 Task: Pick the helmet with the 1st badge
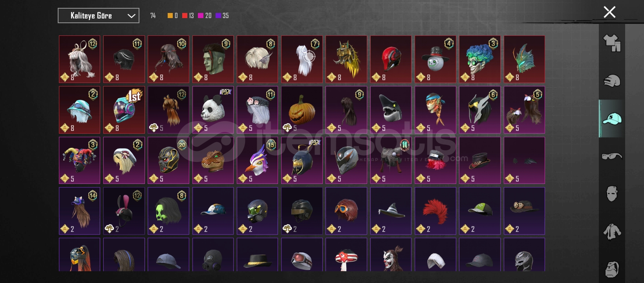(x=124, y=110)
